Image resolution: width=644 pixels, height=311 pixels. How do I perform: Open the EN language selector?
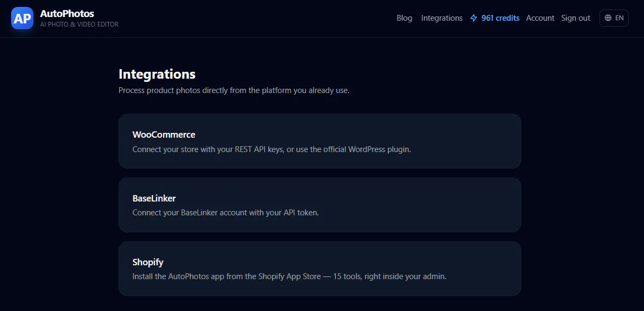614,18
